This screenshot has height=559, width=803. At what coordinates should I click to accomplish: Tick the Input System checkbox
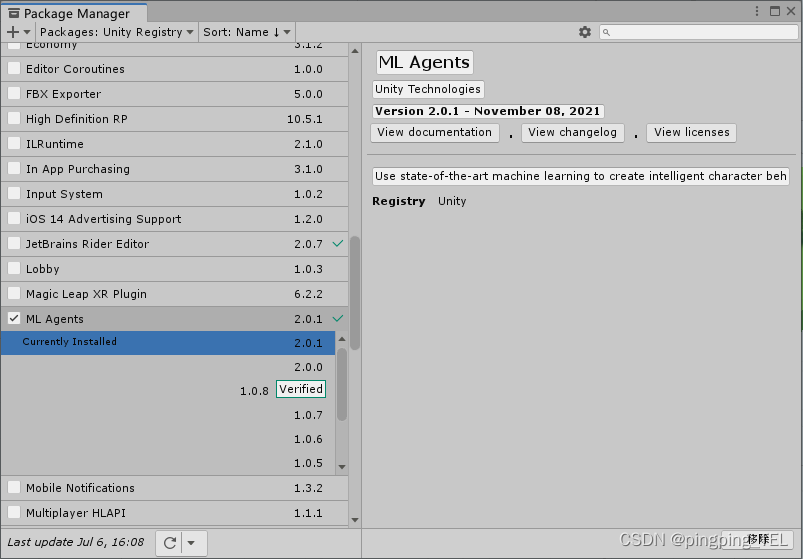pyautogui.click(x=14, y=194)
